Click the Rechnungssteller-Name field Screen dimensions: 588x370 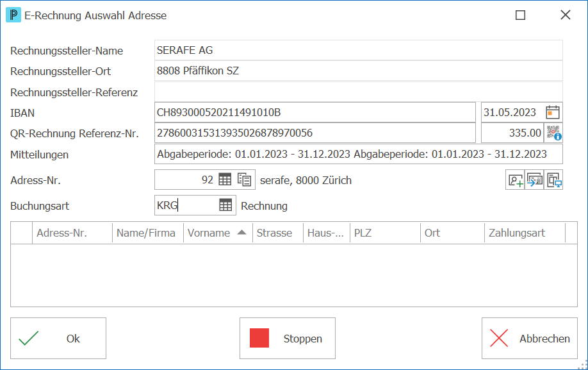[358, 50]
